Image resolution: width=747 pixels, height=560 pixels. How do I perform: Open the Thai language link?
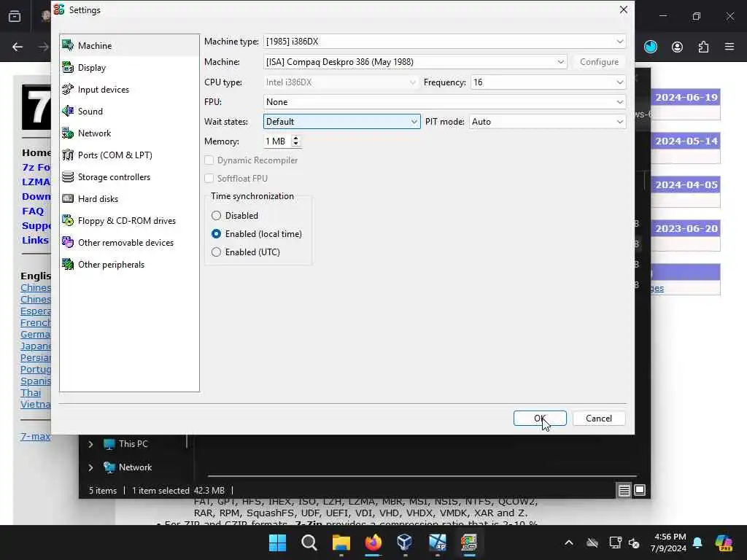coord(31,393)
